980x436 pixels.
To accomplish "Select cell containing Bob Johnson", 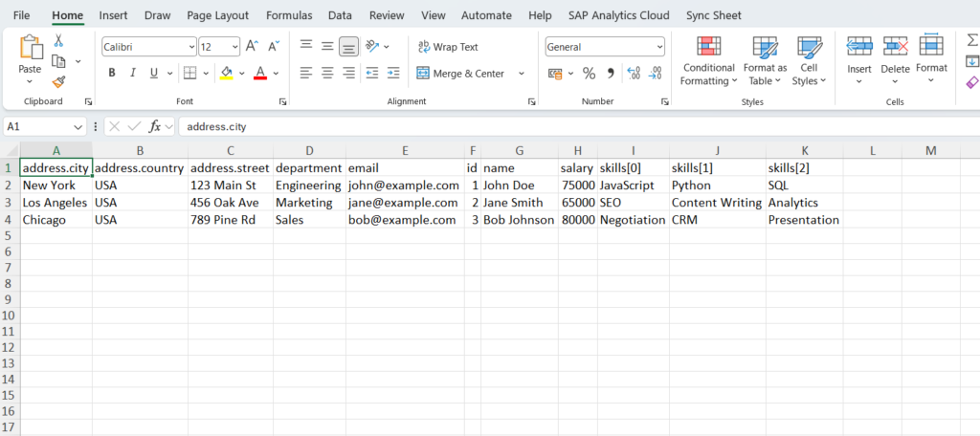I will 520,220.
